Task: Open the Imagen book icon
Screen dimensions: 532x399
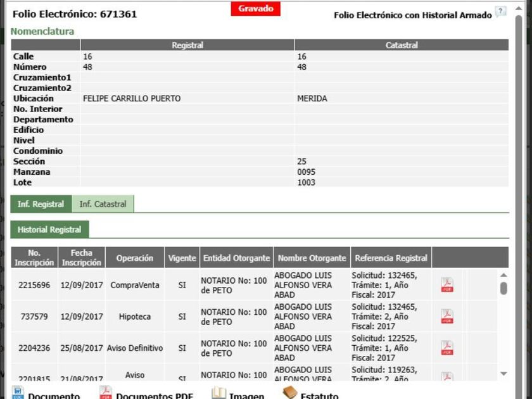Action: click(x=218, y=393)
